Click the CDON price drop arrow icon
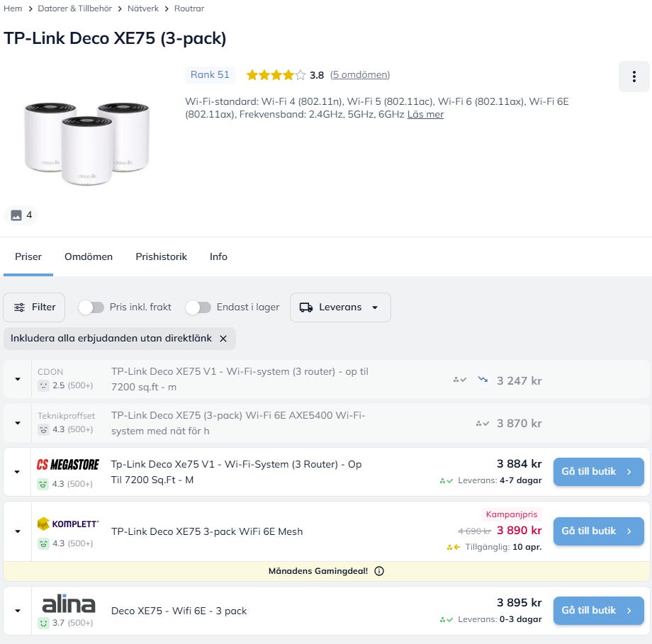 (483, 380)
